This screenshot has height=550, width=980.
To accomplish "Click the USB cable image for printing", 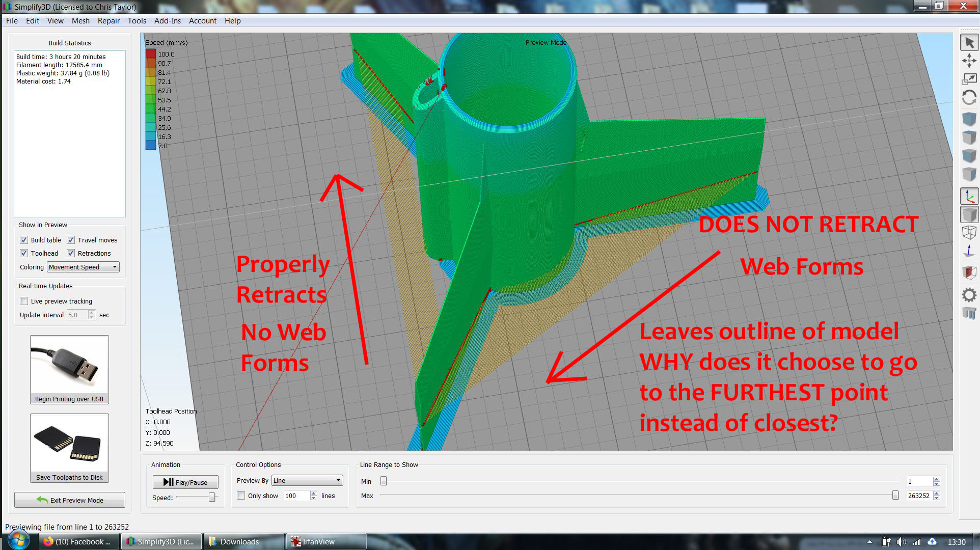I will pyautogui.click(x=69, y=365).
